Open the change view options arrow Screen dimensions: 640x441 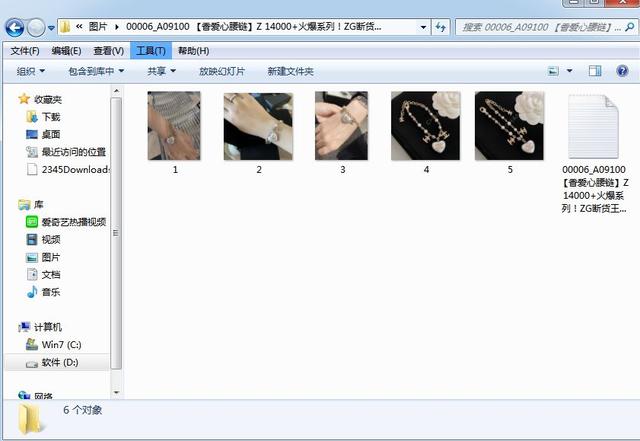570,71
